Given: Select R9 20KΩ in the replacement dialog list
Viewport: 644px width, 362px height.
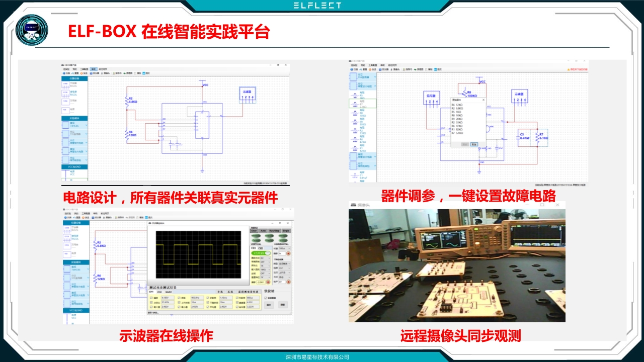Looking at the screenshot, I should click(x=457, y=119).
